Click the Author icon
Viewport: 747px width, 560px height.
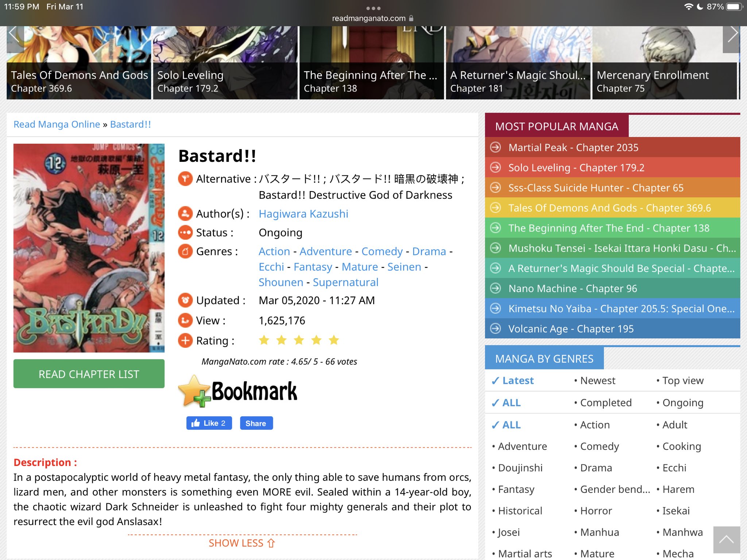(185, 214)
